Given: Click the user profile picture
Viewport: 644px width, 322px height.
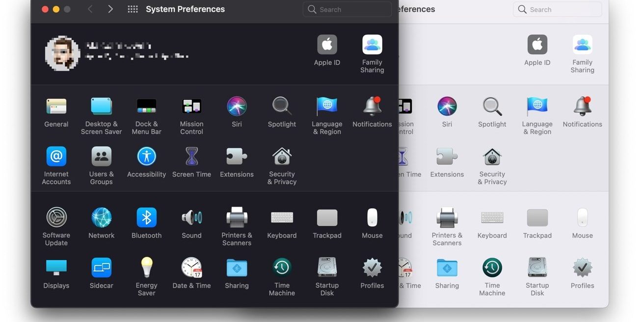Looking at the screenshot, I should click(62, 54).
